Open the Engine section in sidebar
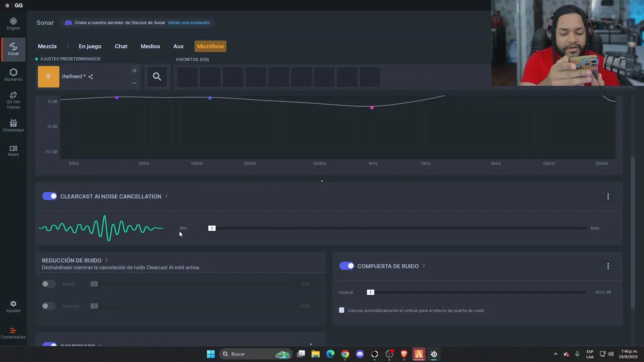The height and width of the screenshot is (362, 644). click(13, 24)
